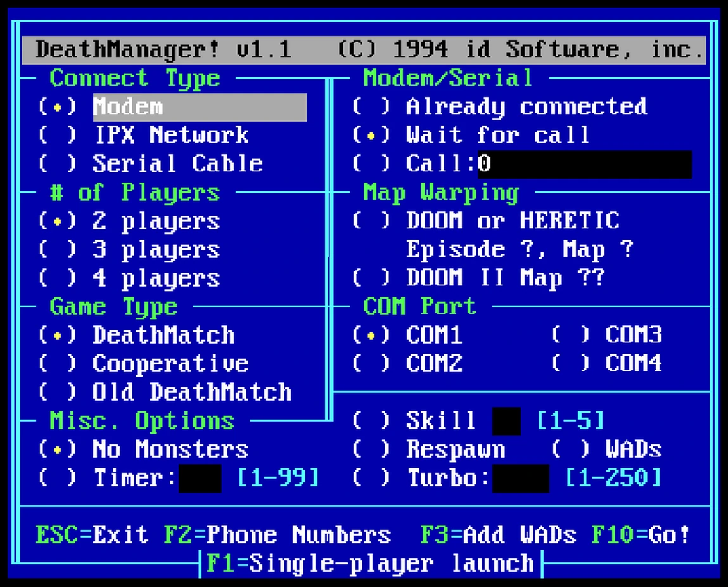Click the Map Warping section heading
The height and width of the screenshot is (587, 728).
click(x=441, y=193)
